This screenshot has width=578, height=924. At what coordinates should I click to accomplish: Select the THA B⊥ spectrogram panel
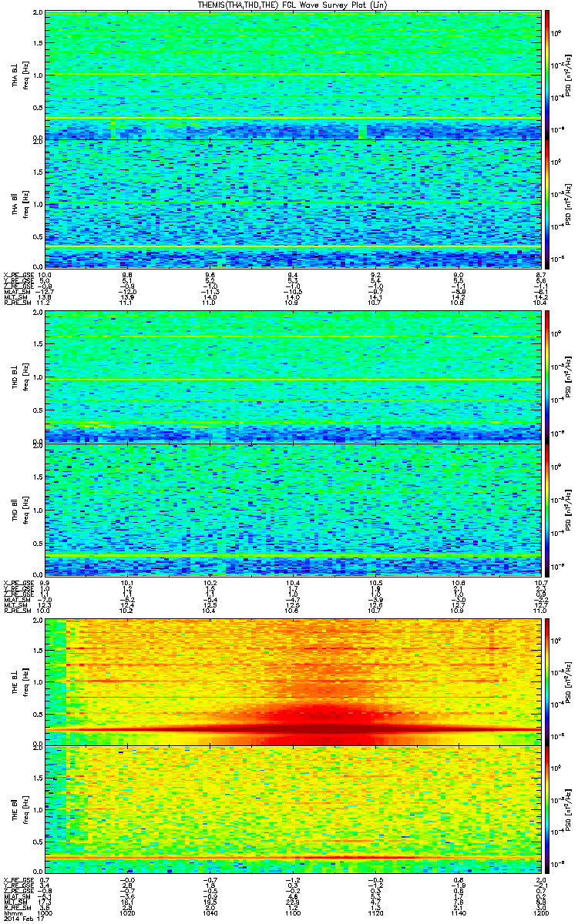293,75
